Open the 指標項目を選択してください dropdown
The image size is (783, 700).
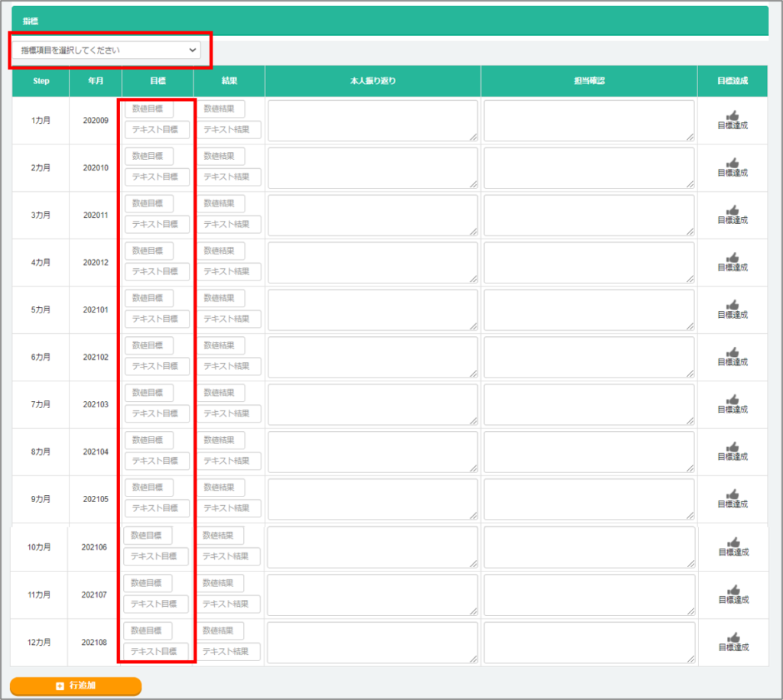tap(106, 50)
